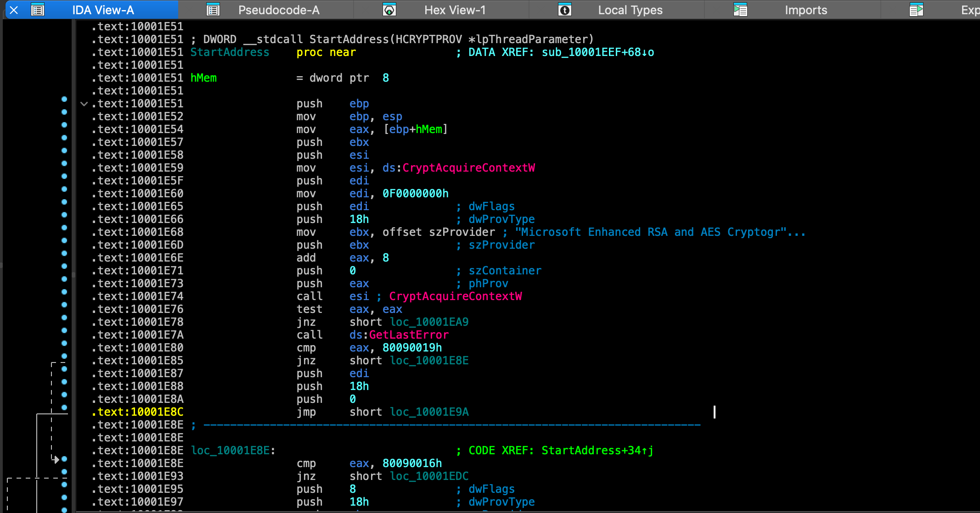Collapse the function at .text:10001E51 push ebp
This screenshot has width=980, height=513.
click(84, 104)
